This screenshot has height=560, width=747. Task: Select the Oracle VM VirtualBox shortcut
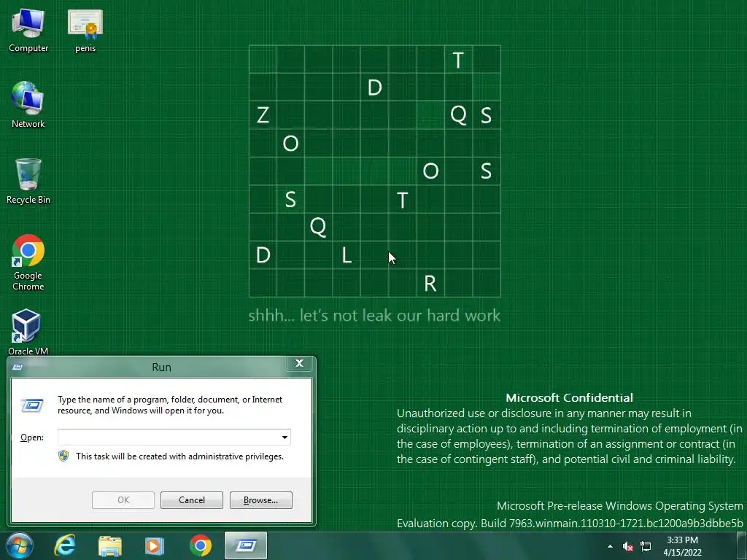[28, 332]
